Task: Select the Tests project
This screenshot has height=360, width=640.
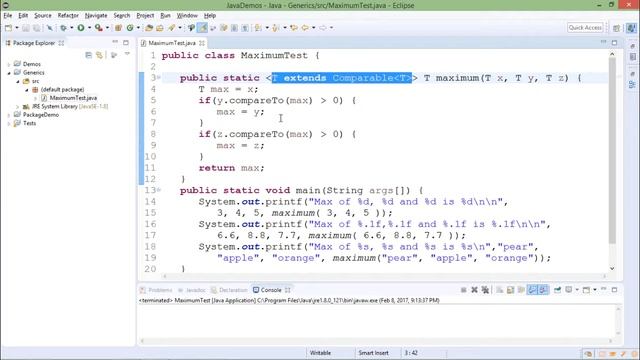Action: tap(29, 123)
